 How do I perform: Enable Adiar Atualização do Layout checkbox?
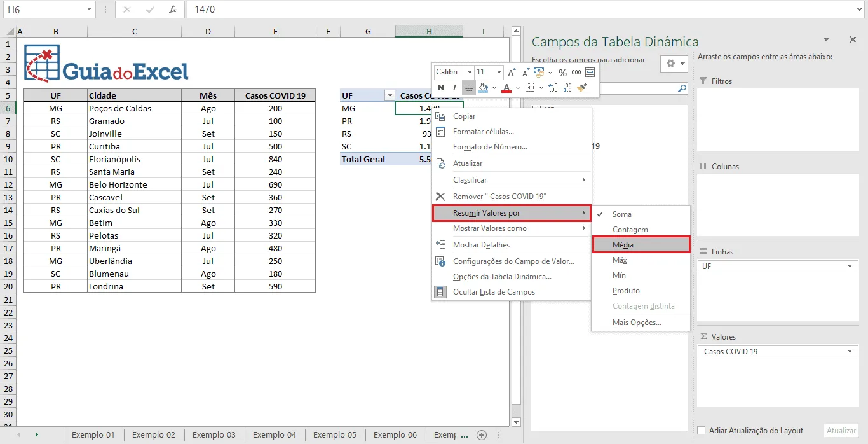click(x=702, y=431)
